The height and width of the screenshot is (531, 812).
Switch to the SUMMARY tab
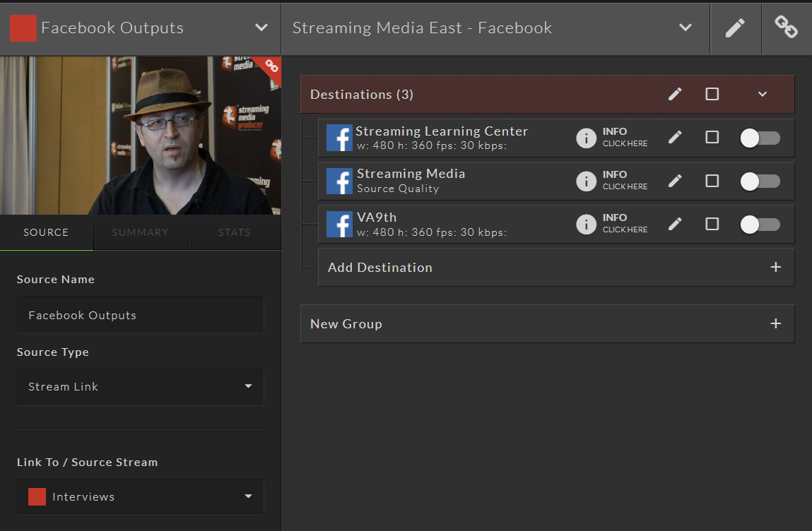coord(141,232)
